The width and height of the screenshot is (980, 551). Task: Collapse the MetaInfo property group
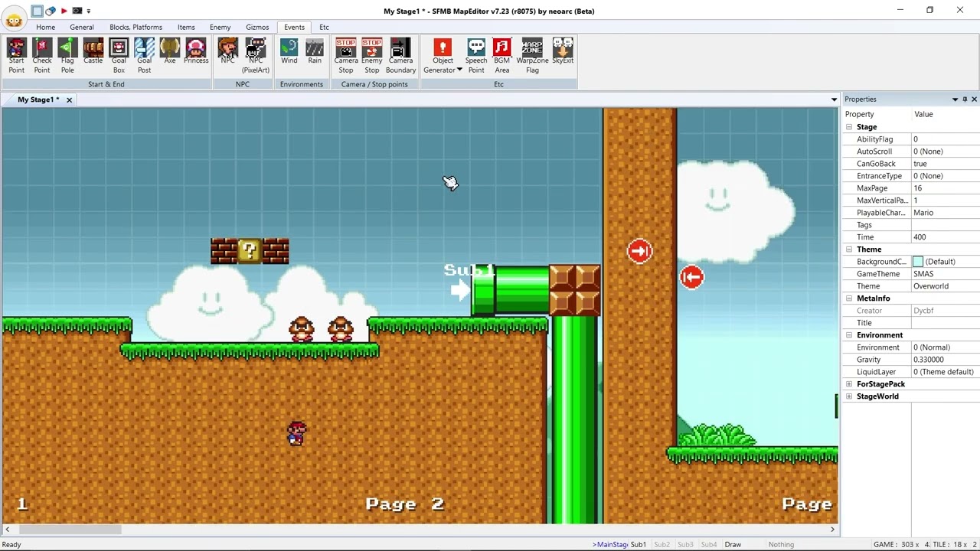(x=849, y=298)
